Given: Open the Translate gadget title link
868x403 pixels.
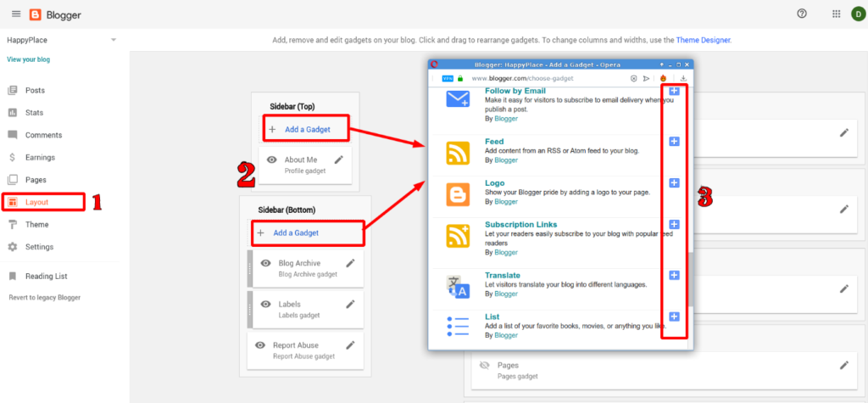Looking at the screenshot, I should 503,275.
